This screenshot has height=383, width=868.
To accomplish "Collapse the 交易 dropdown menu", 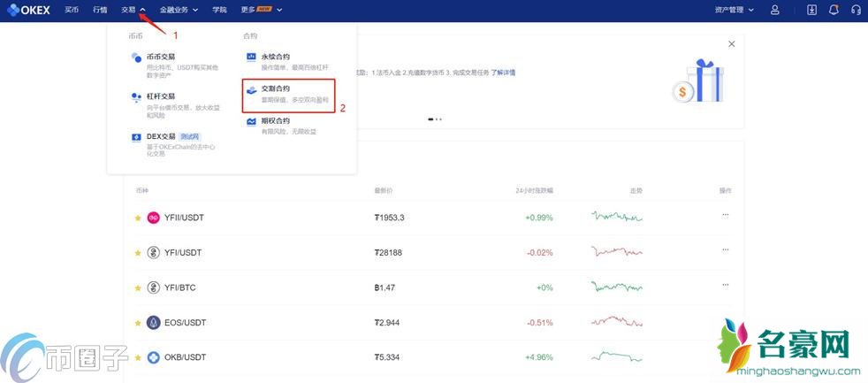I will point(133,10).
